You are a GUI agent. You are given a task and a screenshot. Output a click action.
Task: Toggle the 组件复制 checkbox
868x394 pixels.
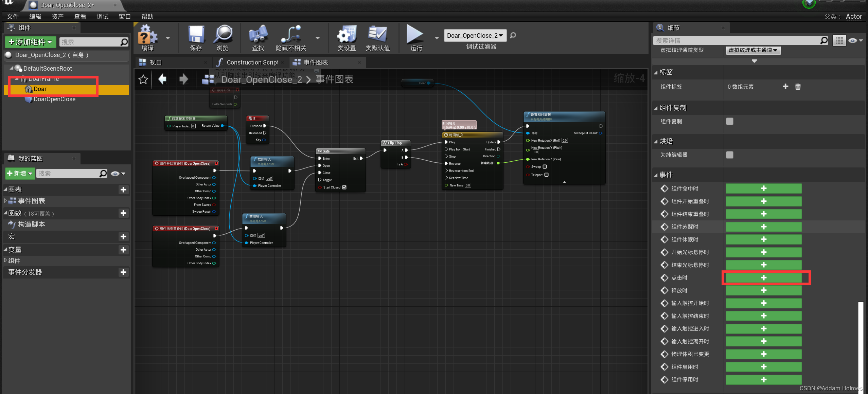pos(730,121)
